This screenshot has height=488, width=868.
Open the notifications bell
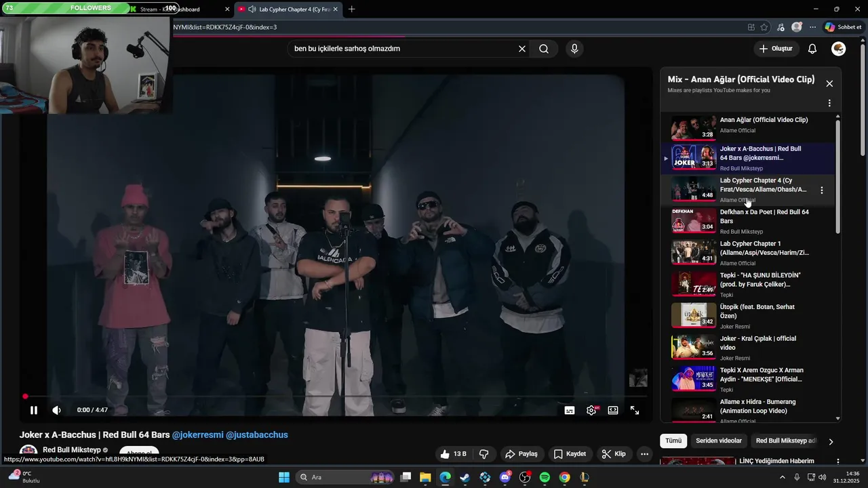pos(812,49)
